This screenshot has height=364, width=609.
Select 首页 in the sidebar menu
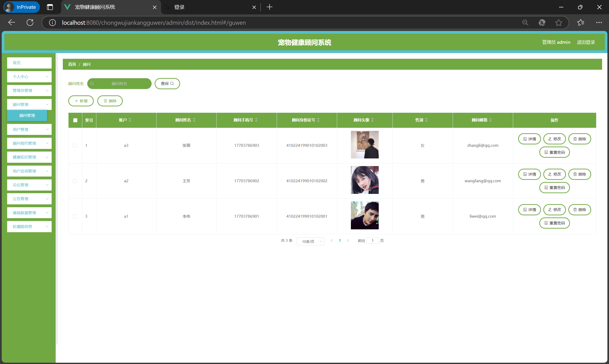(x=29, y=63)
